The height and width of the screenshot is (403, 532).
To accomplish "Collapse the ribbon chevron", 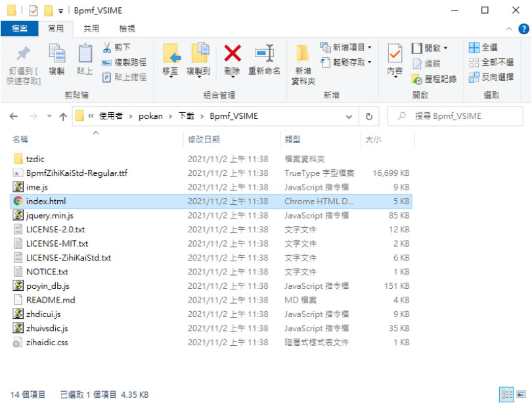I will [x=508, y=29].
